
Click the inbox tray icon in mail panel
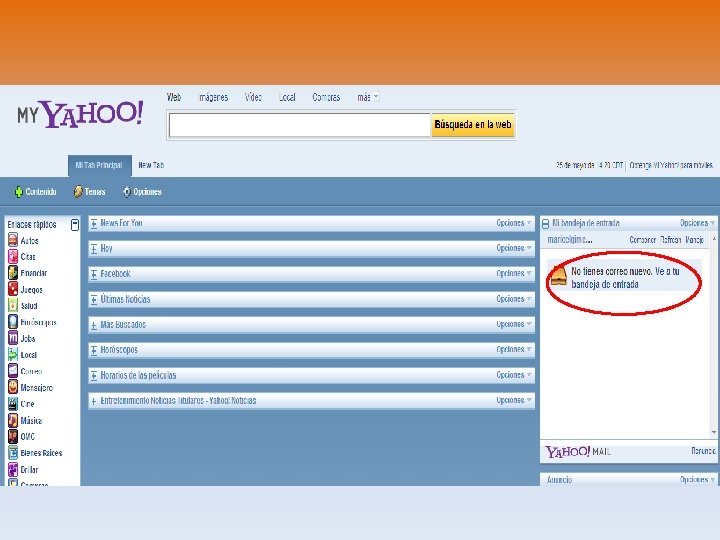click(x=559, y=276)
